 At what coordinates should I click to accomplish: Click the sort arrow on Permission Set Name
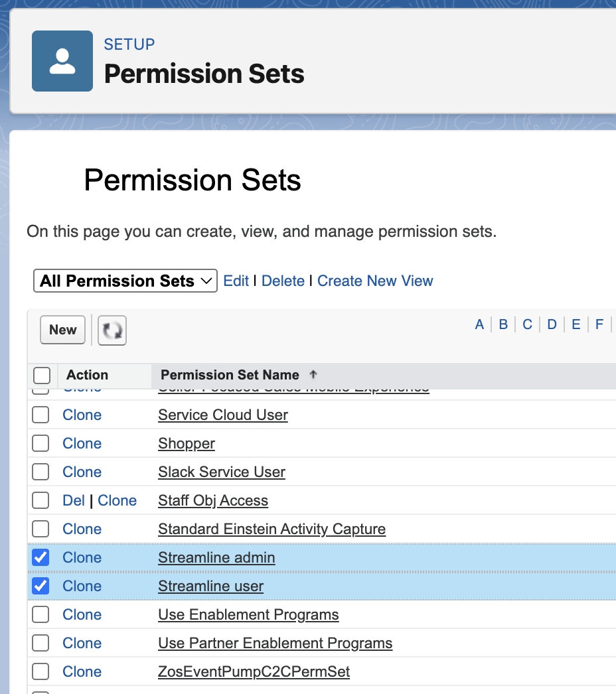(313, 375)
